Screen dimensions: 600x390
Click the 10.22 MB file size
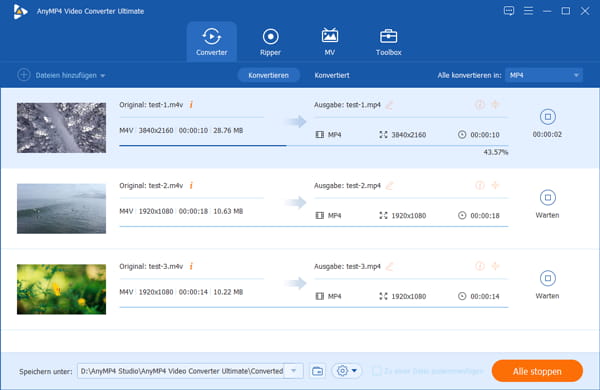click(x=228, y=292)
